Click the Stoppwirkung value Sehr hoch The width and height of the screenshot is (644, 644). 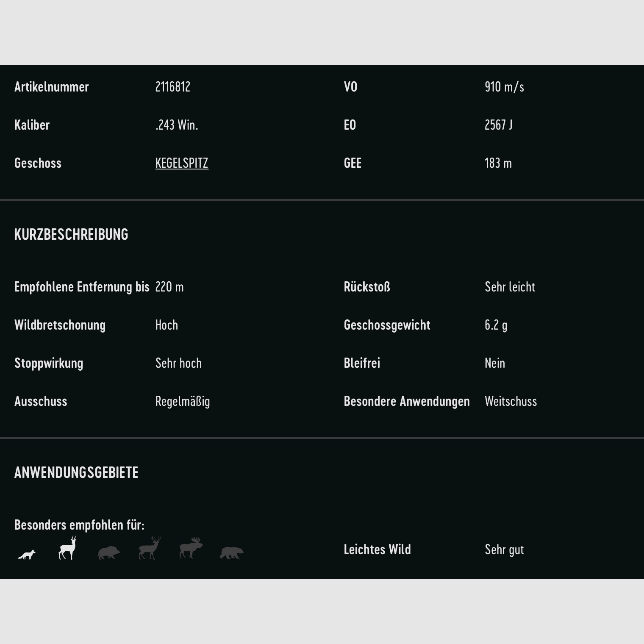(x=178, y=363)
